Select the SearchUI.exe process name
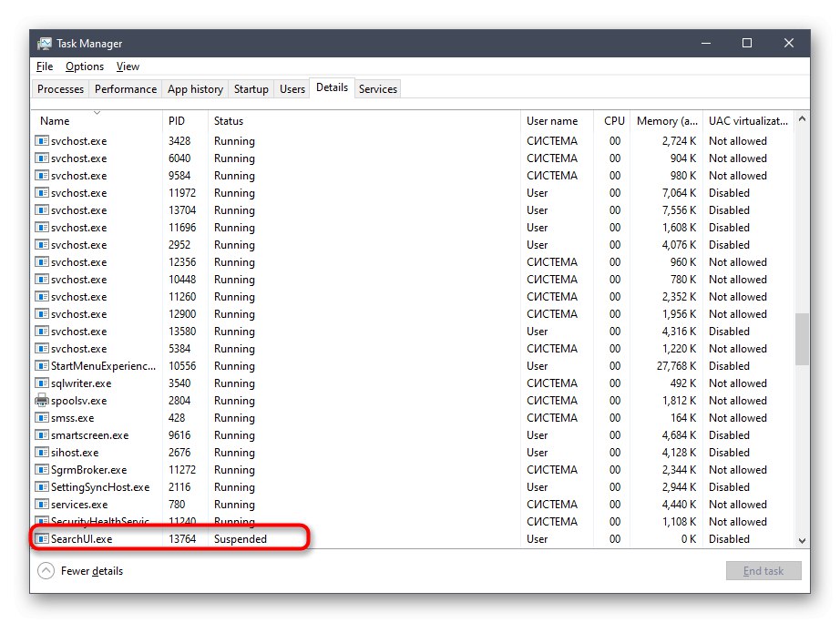The width and height of the screenshot is (840, 623). click(x=81, y=539)
